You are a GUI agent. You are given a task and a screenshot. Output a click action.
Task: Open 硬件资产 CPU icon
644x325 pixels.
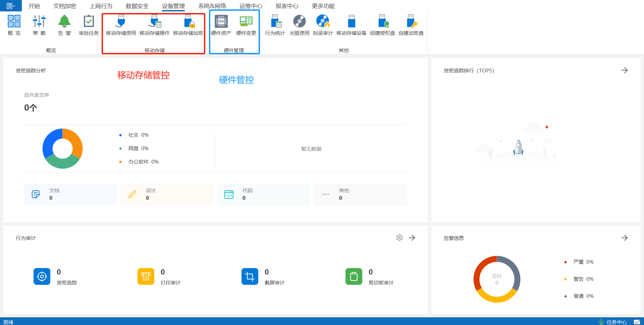pyautogui.click(x=221, y=25)
